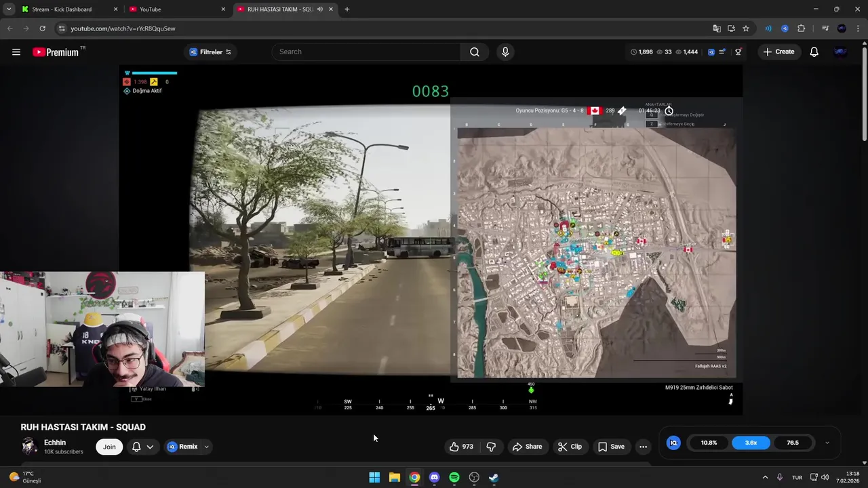Click the blue sound waves extension icon
Viewport: 868px width, 488px height.
(768, 28)
